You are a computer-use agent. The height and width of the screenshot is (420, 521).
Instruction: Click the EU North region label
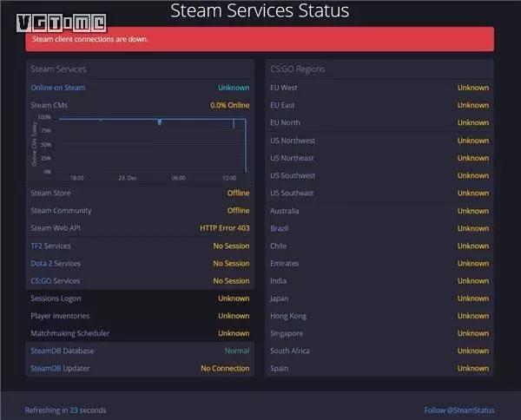(x=285, y=123)
